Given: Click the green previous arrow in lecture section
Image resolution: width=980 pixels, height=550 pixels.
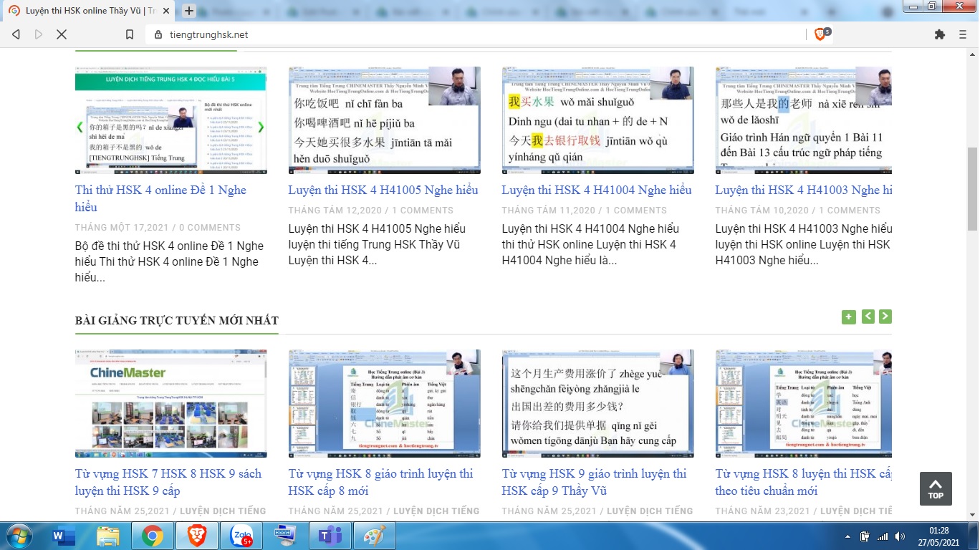Looking at the screenshot, I should (868, 317).
